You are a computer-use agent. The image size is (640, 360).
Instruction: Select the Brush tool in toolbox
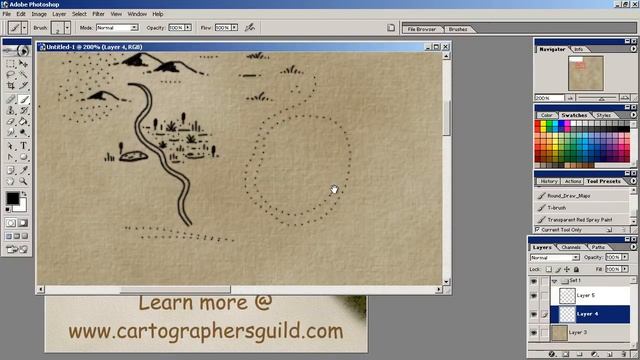(x=24, y=99)
